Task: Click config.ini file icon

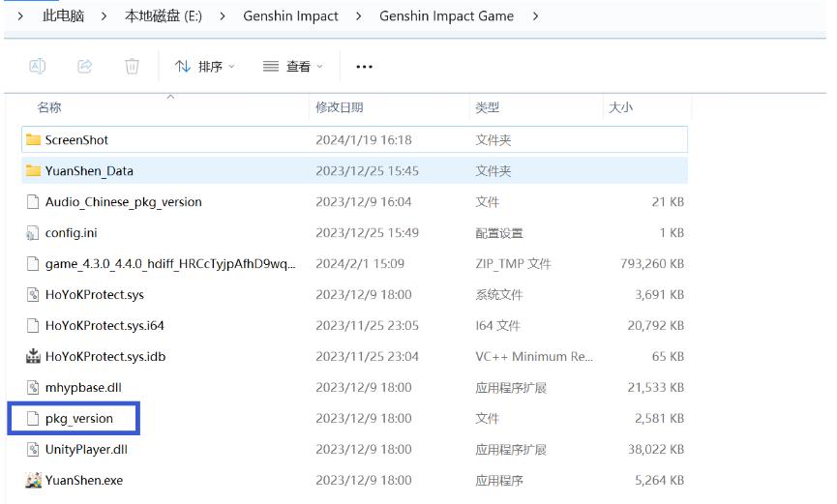Action: [33, 233]
